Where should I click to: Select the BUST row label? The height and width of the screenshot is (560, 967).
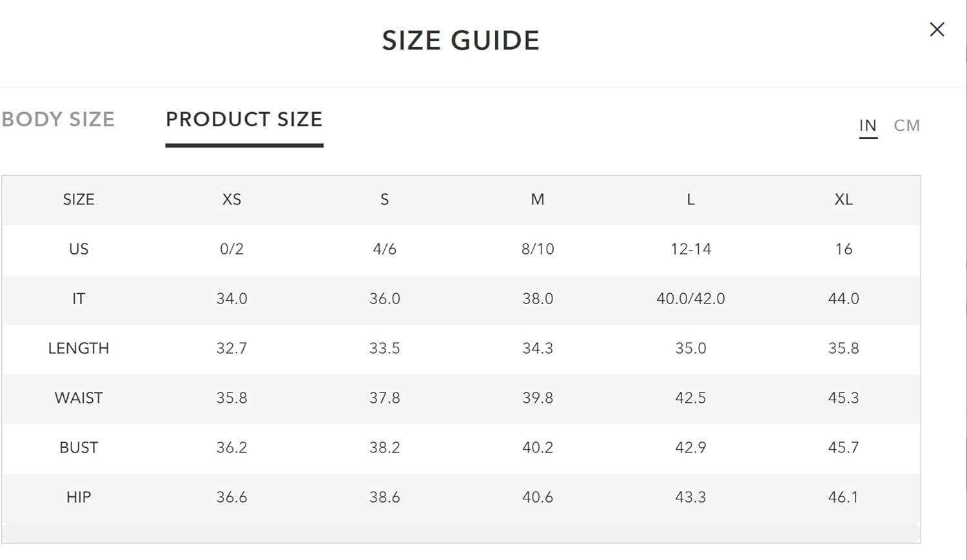pyautogui.click(x=79, y=448)
